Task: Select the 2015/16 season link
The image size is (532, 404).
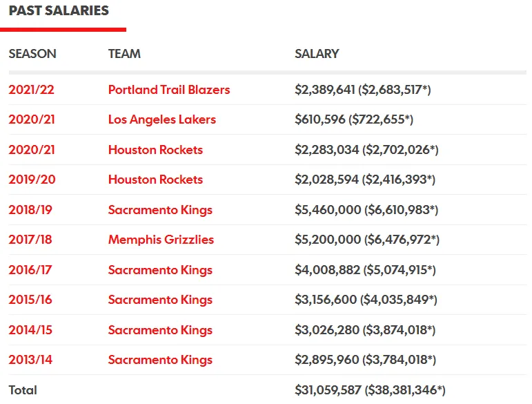Action: pyautogui.click(x=30, y=300)
